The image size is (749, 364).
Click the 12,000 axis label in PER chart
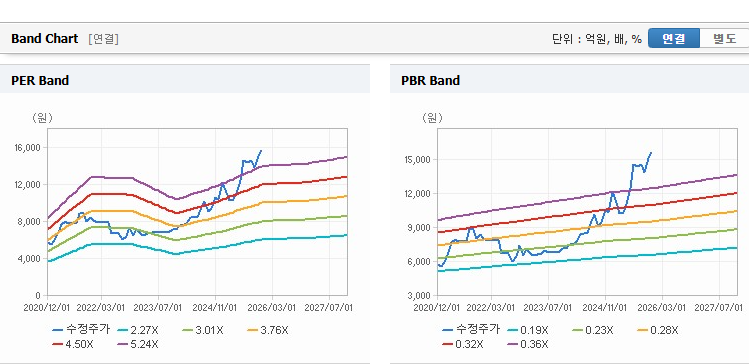coord(27,185)
